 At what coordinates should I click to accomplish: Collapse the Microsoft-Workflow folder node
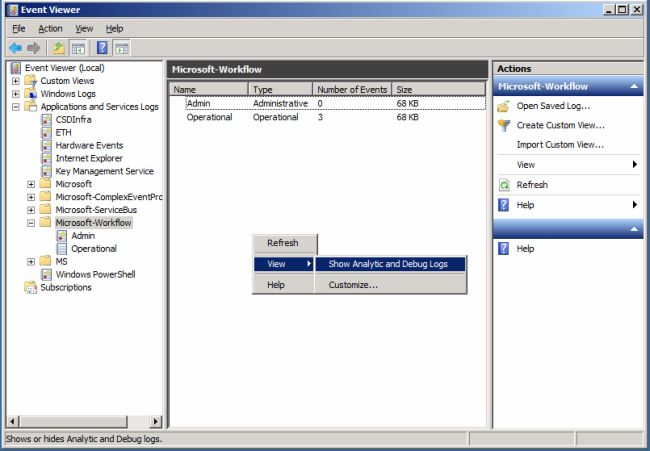pyautogui.click(x=31, y=223)
